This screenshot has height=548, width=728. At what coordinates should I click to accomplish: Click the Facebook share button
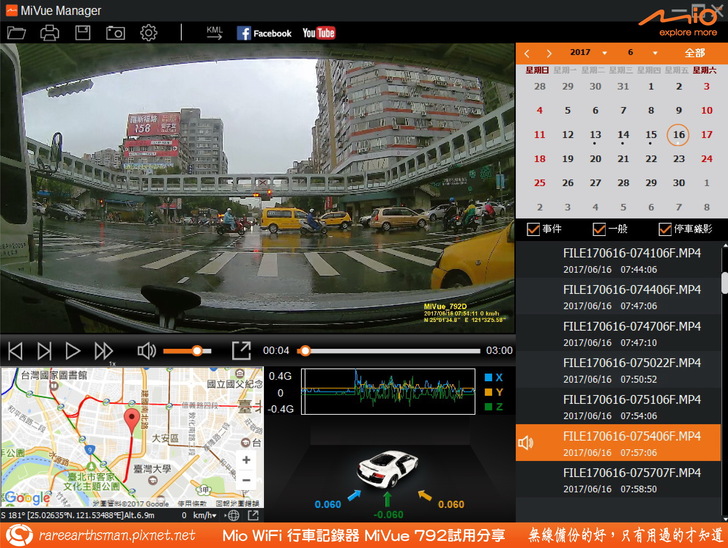tap(264, 33)
